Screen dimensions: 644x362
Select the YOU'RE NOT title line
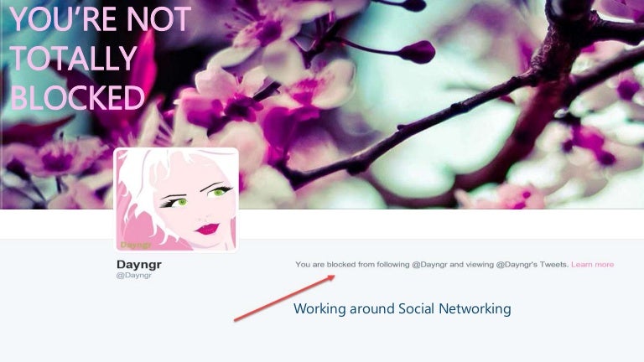tap(100, 19)
